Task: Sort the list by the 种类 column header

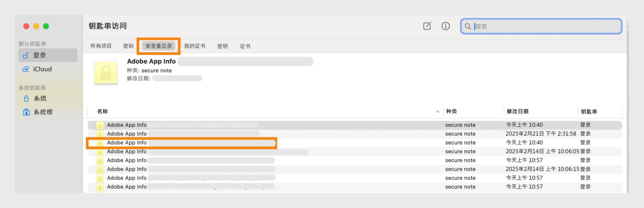Action: pyautogui.click(x=451, y=112)
